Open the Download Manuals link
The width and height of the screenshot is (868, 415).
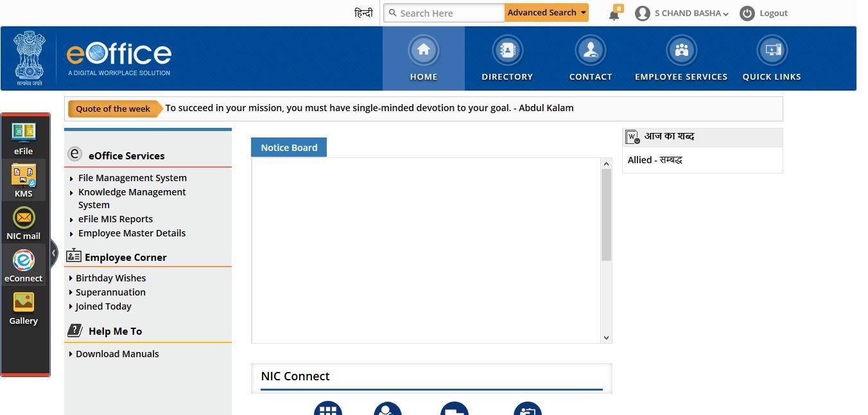pyautogui.click(x=117, y=353)
